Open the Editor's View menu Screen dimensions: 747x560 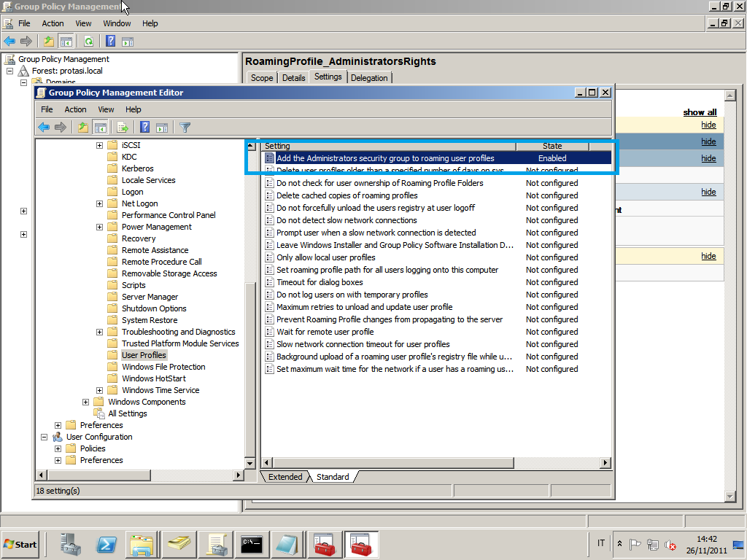106,109
